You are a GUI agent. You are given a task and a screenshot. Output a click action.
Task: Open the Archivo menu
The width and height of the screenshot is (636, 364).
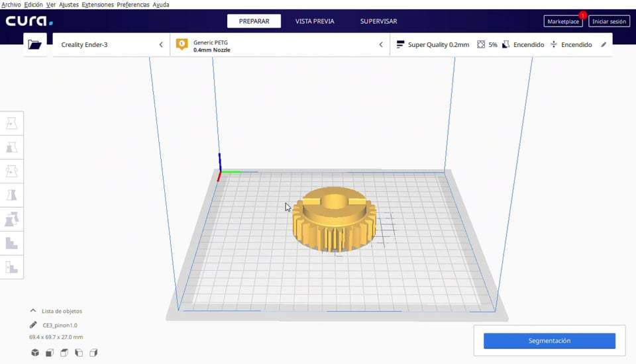(11, 5)
